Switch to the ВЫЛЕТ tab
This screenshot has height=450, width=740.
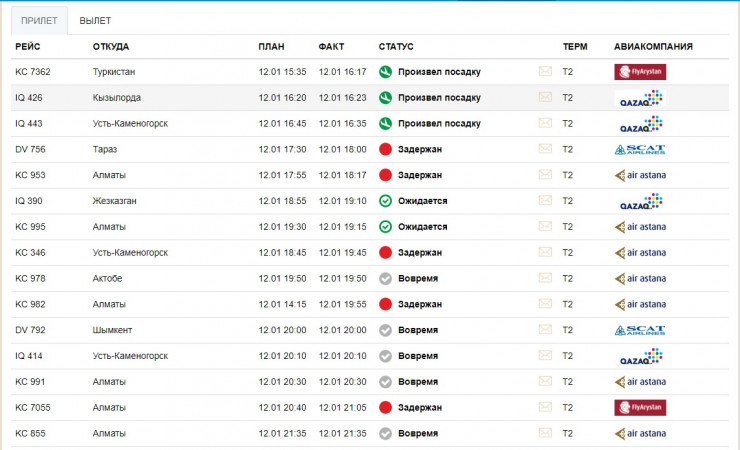click(x=95, y=20)
